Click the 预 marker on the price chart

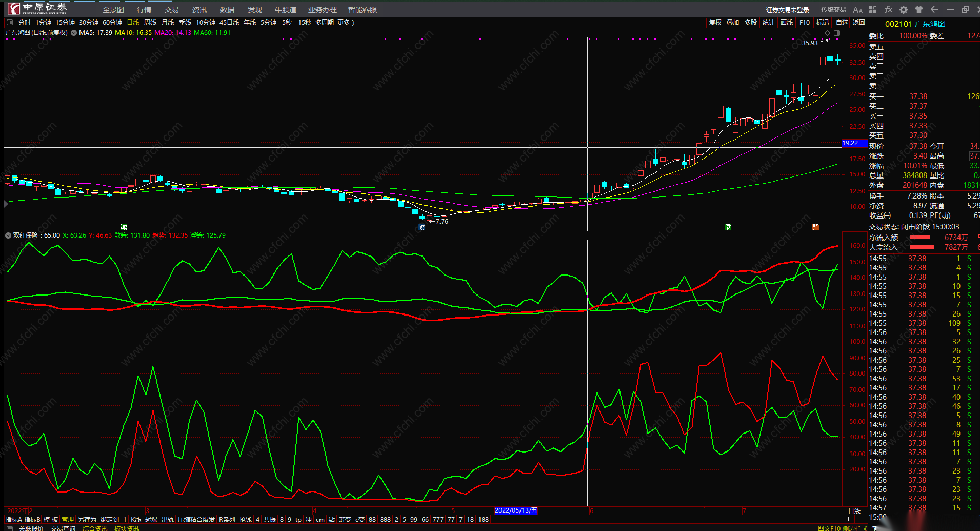coord(815,227)
